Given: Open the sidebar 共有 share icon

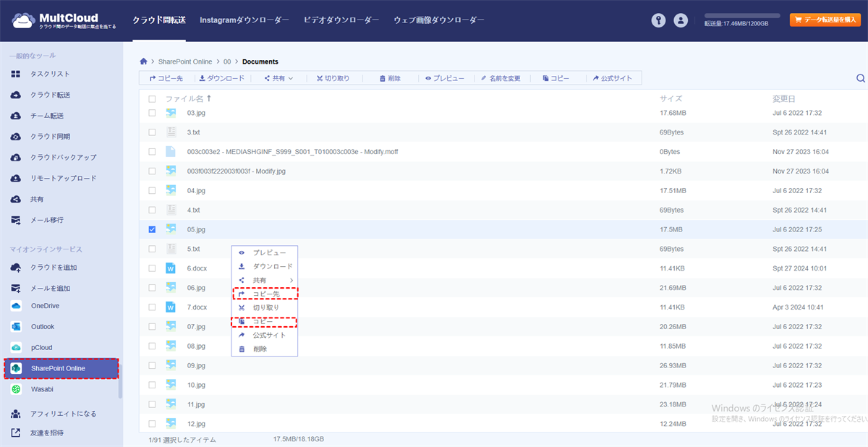Looking at the screenshot, I should pos(15,199).
